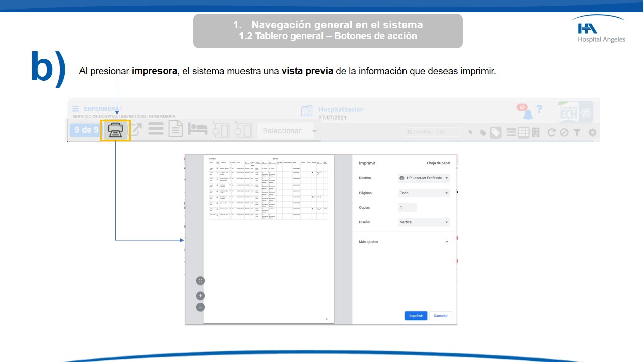Viewport: 644px width, 362px height.
Task: Click the highlighted printer icon in toolbar
Action: coord(115,130)
